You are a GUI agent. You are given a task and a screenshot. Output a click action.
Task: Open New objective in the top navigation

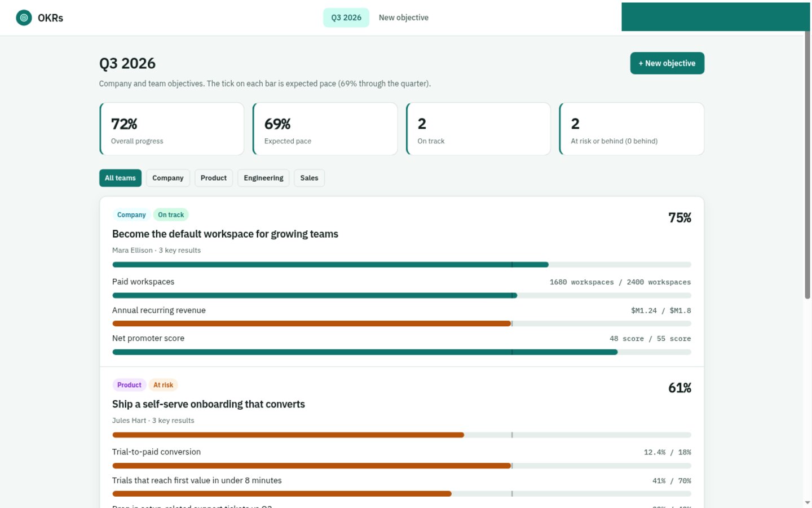(404, 17)
